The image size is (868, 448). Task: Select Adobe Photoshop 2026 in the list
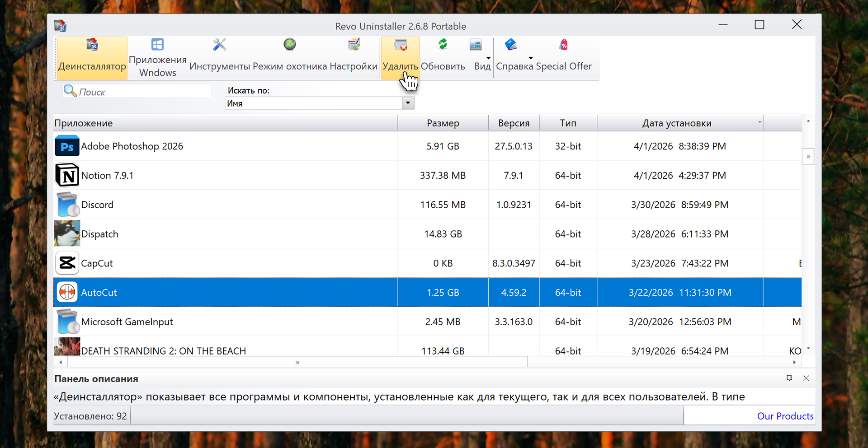coord(132,146)
